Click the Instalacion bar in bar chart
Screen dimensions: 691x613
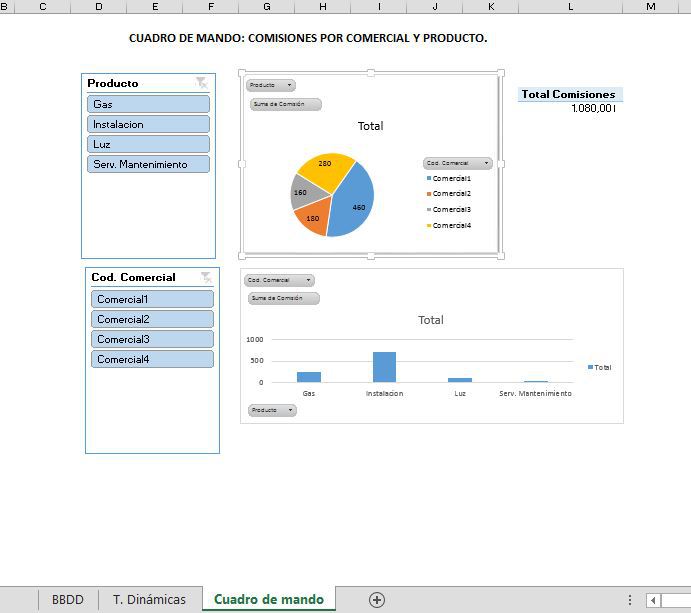coord(384,367)
